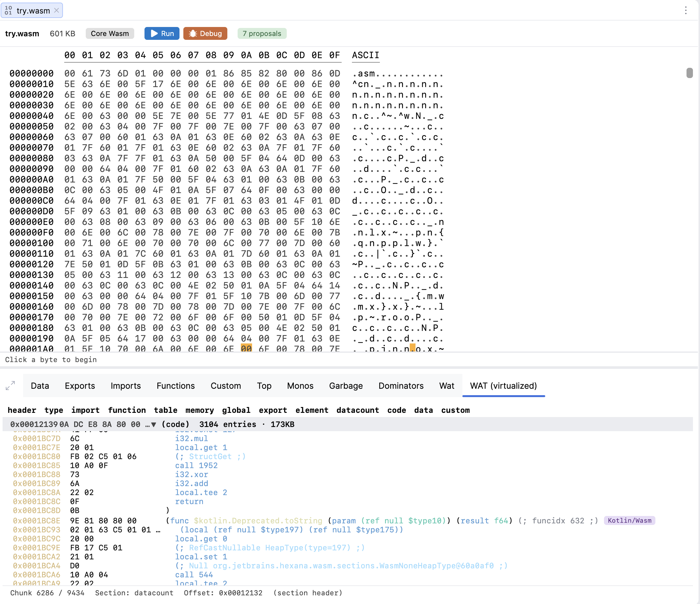Screen dimensions: 700x604
Task: Jump to the function section
Action: (x=127, y=410)
